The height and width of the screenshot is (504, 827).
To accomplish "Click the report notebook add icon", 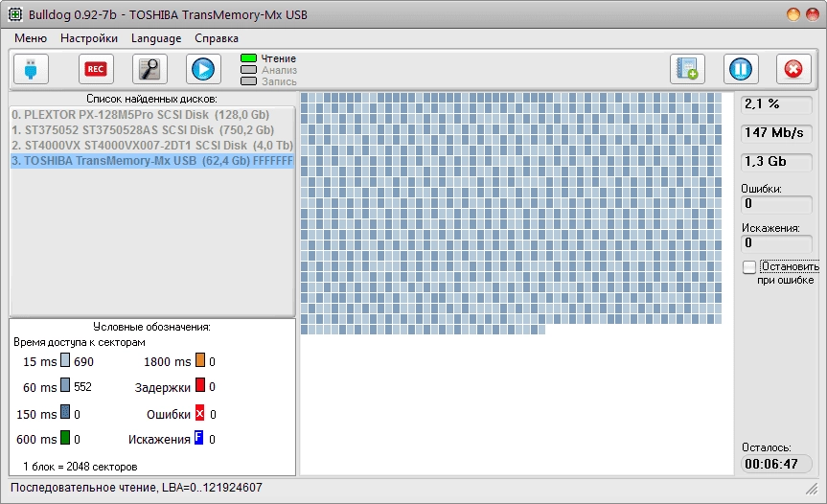I will (x=687, y=69).
